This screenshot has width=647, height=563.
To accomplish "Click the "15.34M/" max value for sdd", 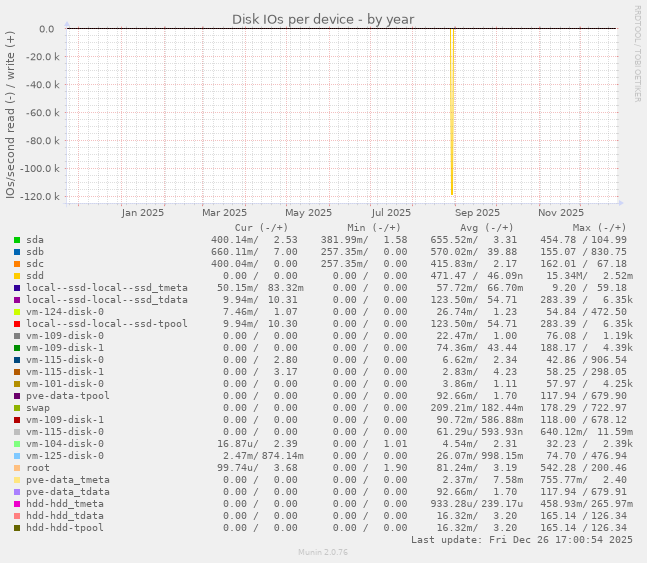I will point(567,276).
